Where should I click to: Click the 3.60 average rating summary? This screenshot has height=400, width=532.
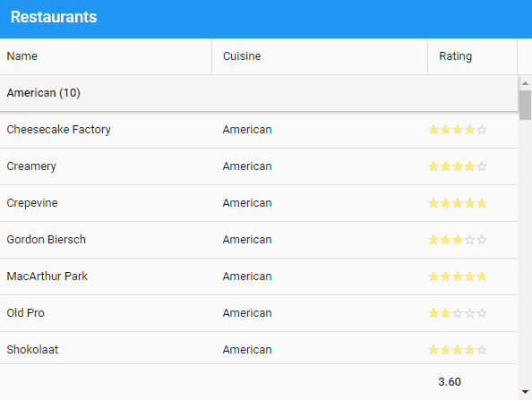click(450, 382)
